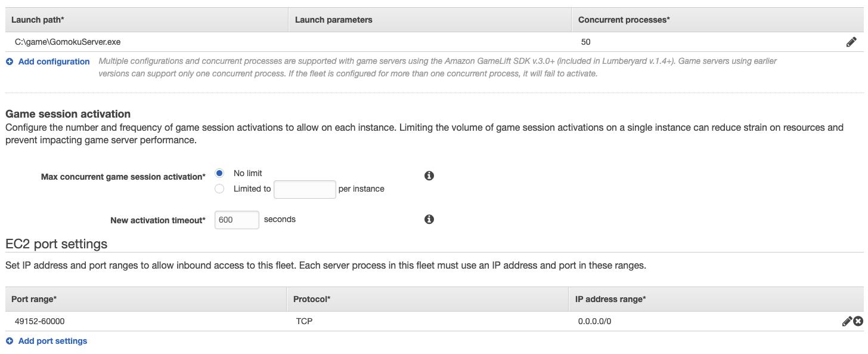Focus the new activation timeout seconds field
Screen dimensions: 868x354
coord(237,220)
